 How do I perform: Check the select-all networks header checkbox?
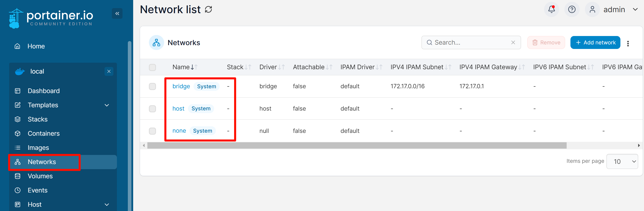click(x=152, y=67)
